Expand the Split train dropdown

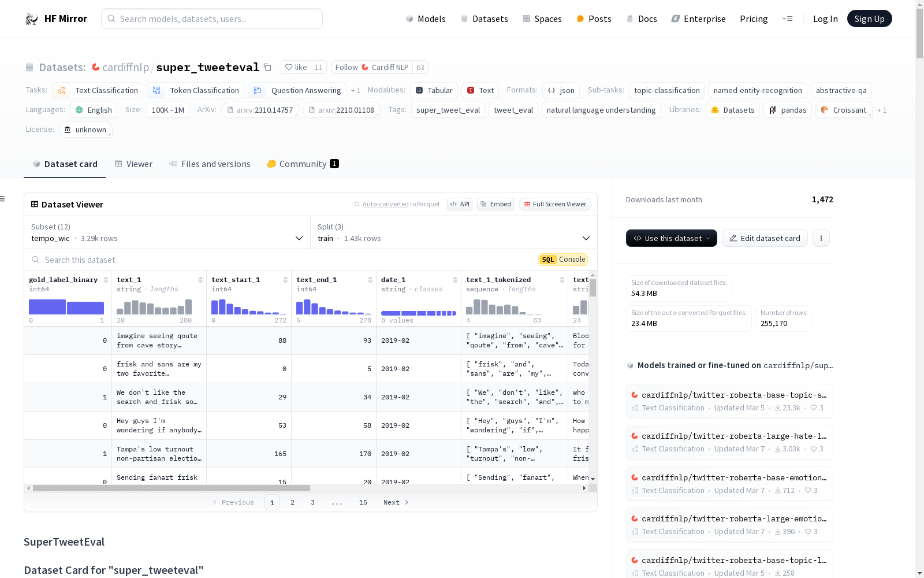453,232
